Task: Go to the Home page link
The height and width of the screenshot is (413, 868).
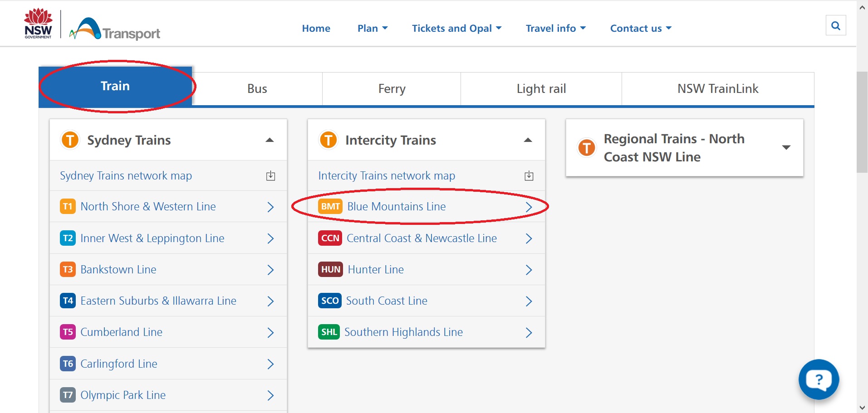Action: click(316, 29)
